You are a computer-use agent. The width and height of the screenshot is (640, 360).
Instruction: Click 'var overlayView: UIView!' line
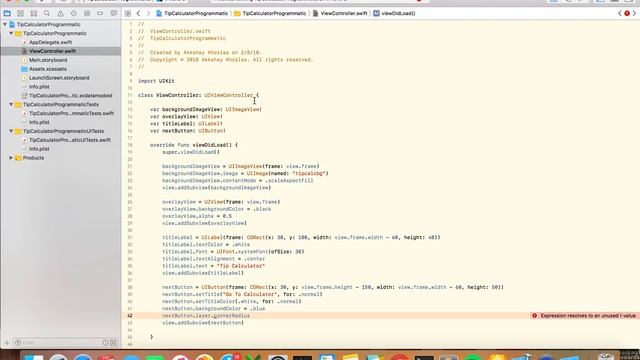(186, 116)
